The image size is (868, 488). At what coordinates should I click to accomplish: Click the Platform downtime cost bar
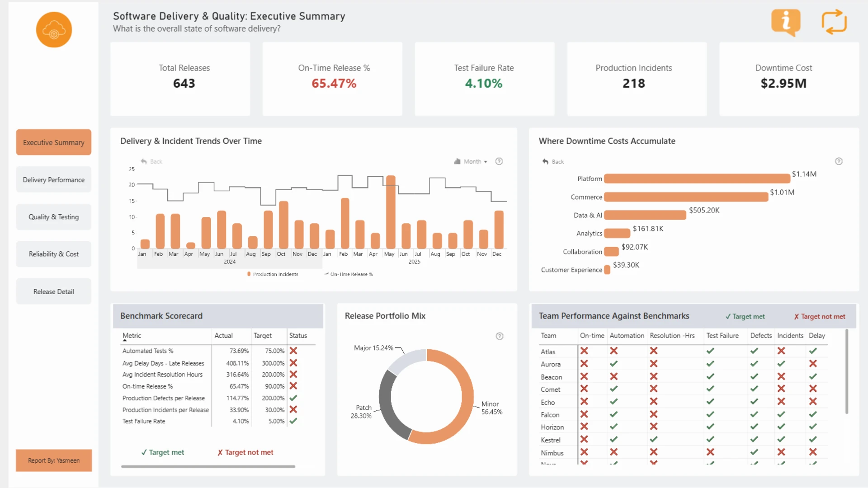[x=697, y=178]
